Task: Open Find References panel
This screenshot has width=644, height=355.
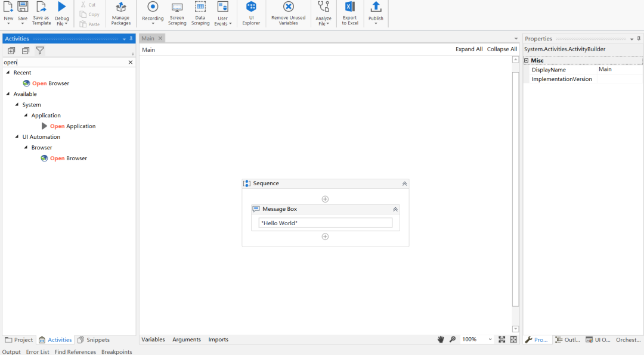Action: [x=75, y=351]
